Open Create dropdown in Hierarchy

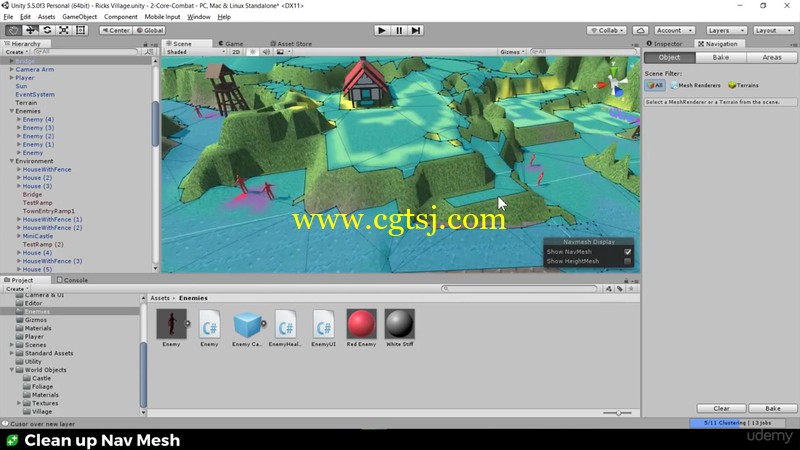(16, 52)
